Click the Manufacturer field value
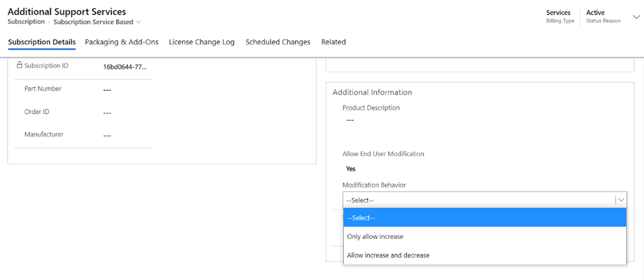 107,136
